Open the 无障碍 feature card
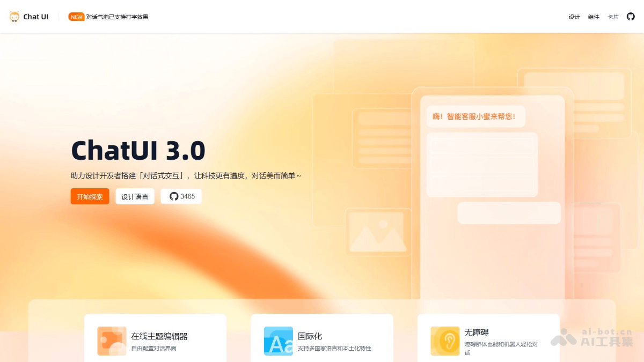 coord(488,341)
